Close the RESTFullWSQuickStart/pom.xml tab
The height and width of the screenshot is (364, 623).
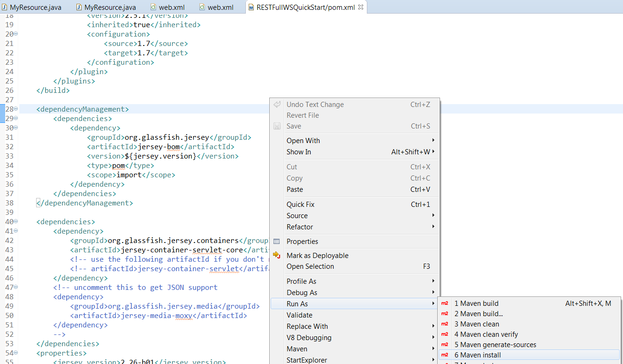click(x=361, y=8)
